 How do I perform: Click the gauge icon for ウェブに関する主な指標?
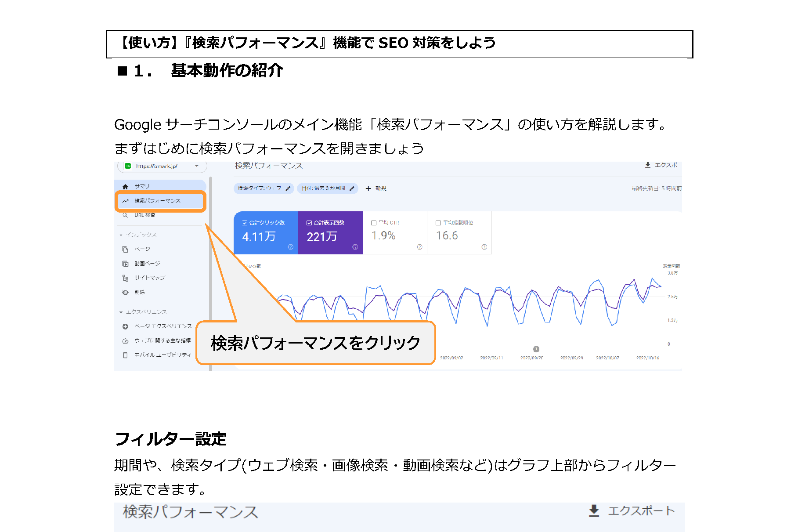125,341
